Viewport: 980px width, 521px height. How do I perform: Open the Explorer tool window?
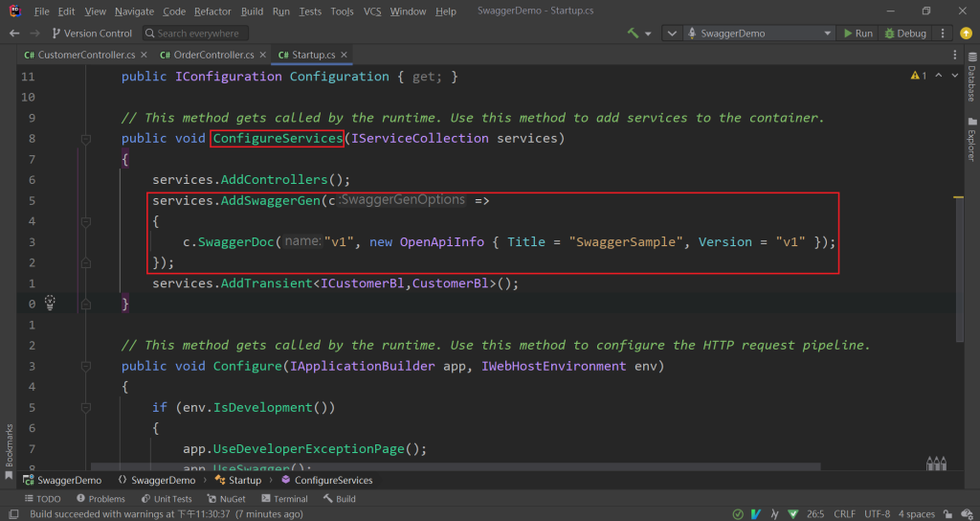[972, 139]
